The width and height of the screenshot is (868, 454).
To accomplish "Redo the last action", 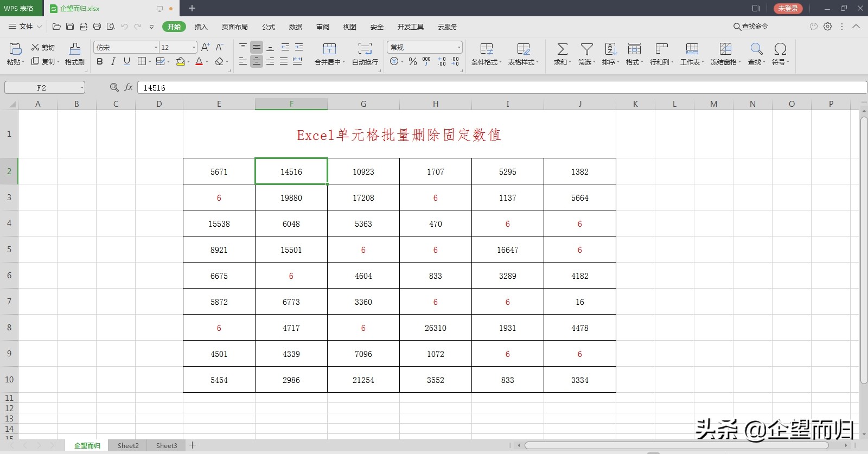I will pos(138,27).
